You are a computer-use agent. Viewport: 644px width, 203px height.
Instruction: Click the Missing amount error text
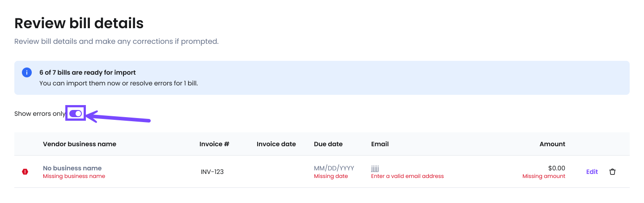(543, 176)
